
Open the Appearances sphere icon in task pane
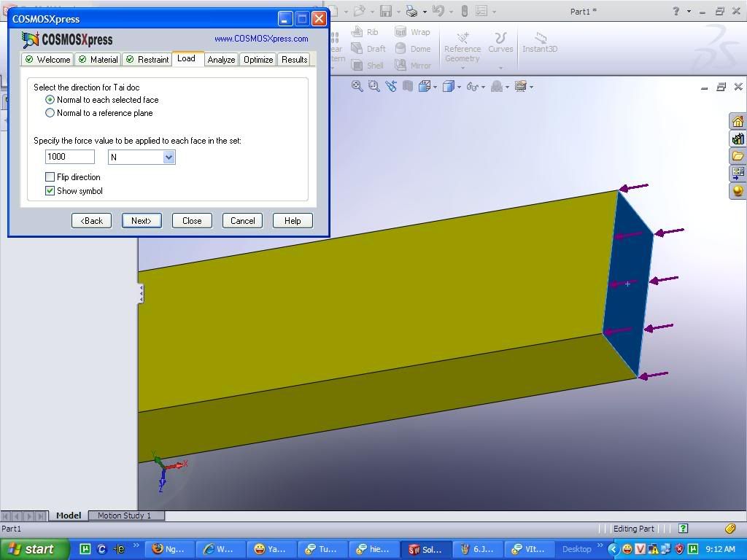(x=738, y=191)
